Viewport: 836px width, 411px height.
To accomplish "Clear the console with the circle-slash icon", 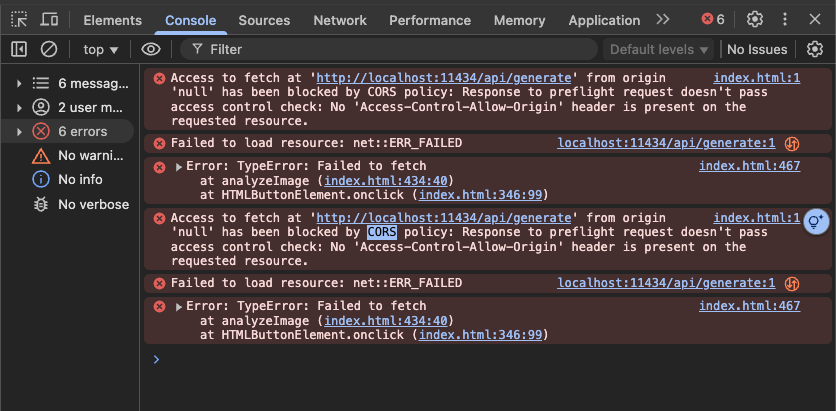I will (x=49, y=49).
